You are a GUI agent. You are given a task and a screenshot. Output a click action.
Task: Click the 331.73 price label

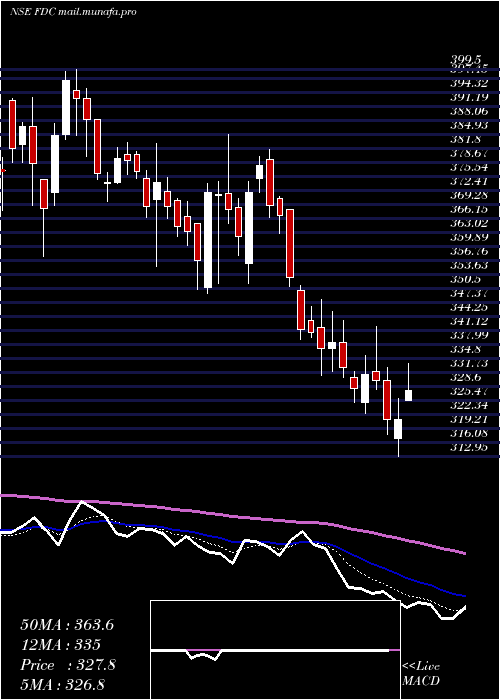tap(469, 363)
